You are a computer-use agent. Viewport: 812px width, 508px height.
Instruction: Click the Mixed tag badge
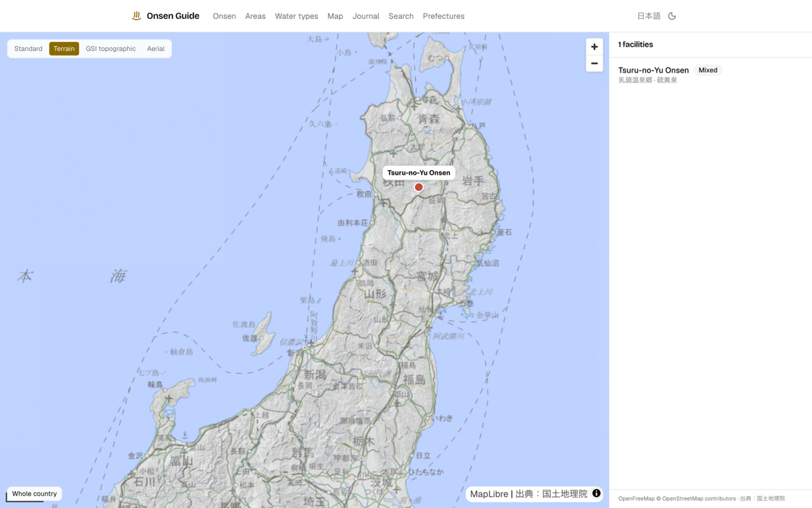708,70
